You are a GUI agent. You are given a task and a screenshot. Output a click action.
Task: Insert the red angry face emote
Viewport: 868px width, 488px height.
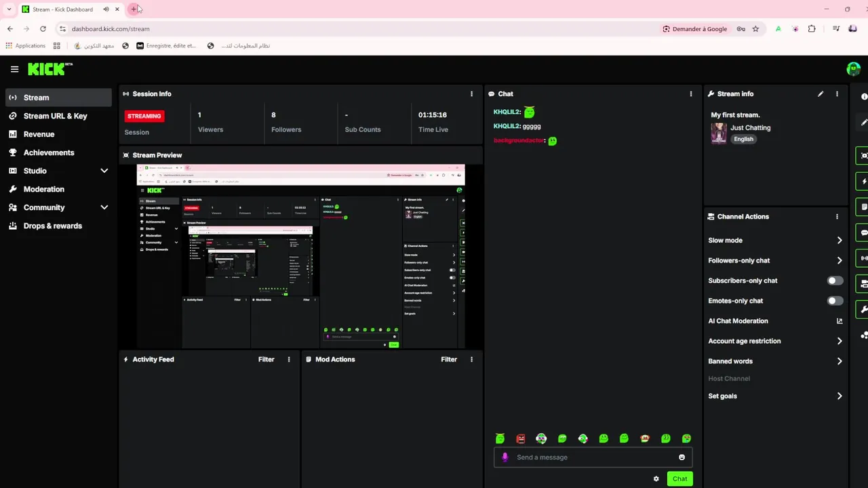(521, 439)
